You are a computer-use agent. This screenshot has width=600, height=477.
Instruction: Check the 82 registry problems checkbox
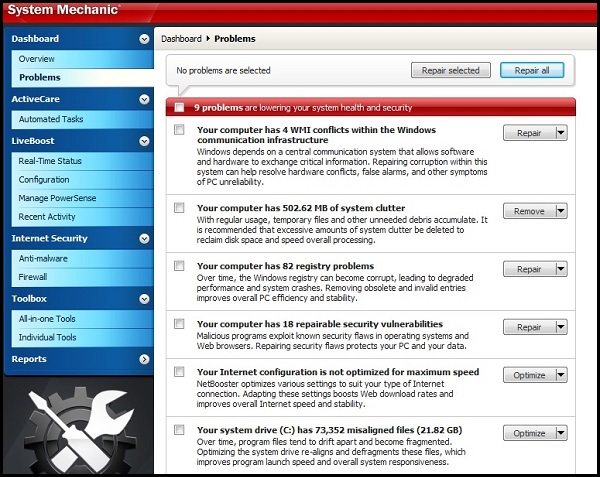click(179, 266)
